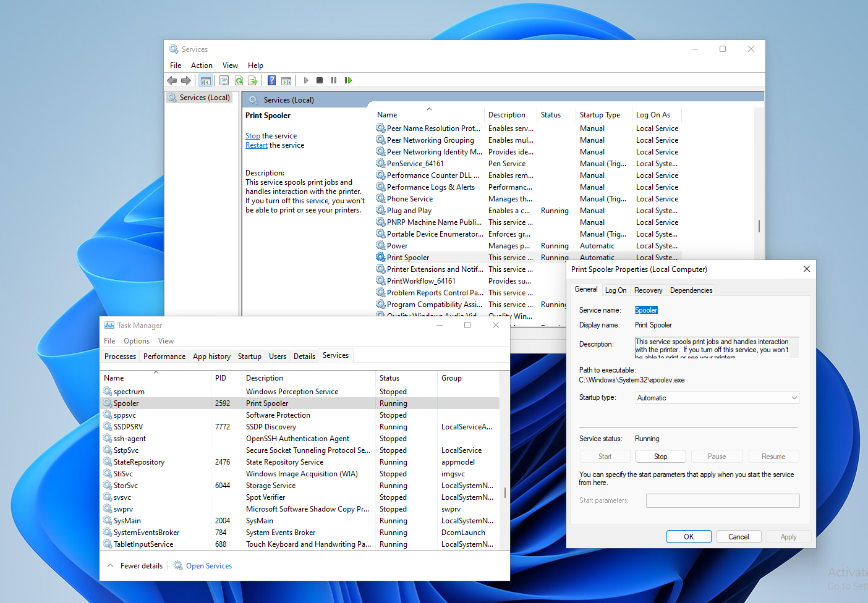Click Stop button in Print Spooler Properties

point(661,456)
